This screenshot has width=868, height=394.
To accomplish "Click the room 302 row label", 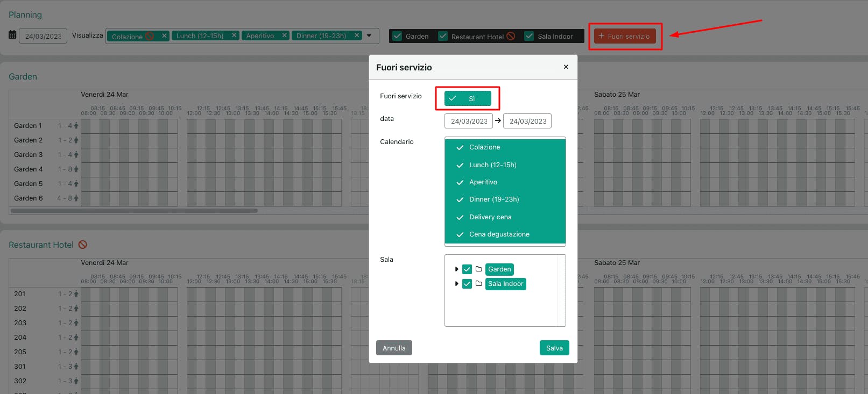I will pos(20,381).
